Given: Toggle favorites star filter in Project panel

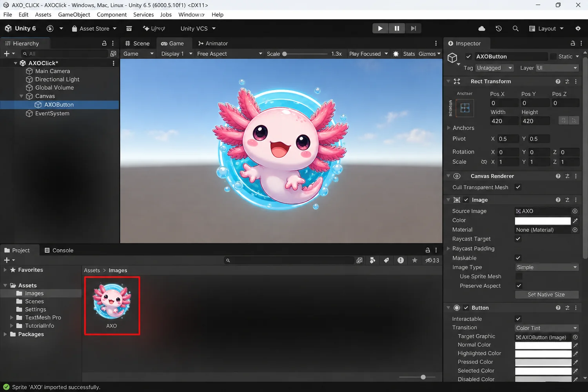Looking at the screenshot, I should (x=414, y=260).
